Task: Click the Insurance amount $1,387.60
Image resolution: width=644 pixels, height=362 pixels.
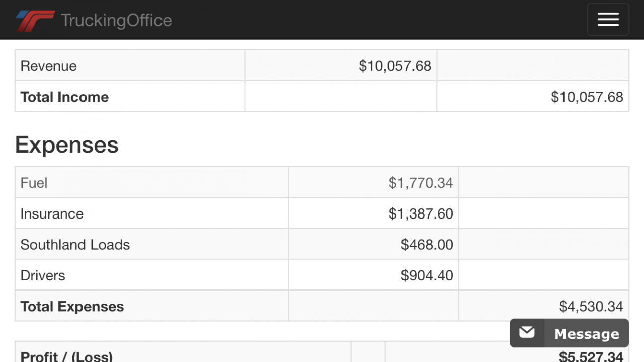Action: (421, 214)
